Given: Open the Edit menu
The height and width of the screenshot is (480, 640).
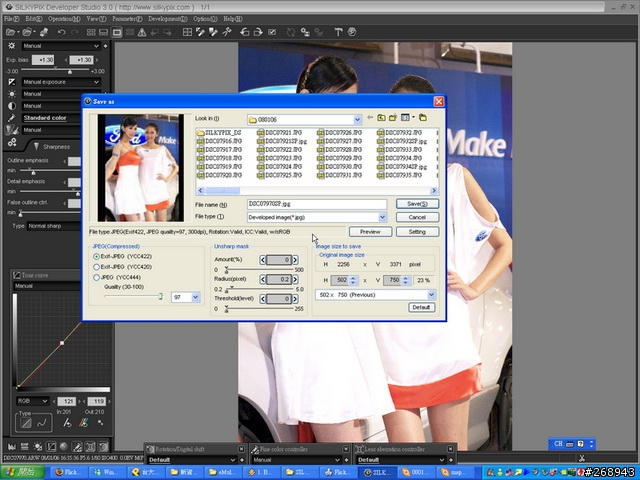Looking at the screenshot, I should click(33, 19).
